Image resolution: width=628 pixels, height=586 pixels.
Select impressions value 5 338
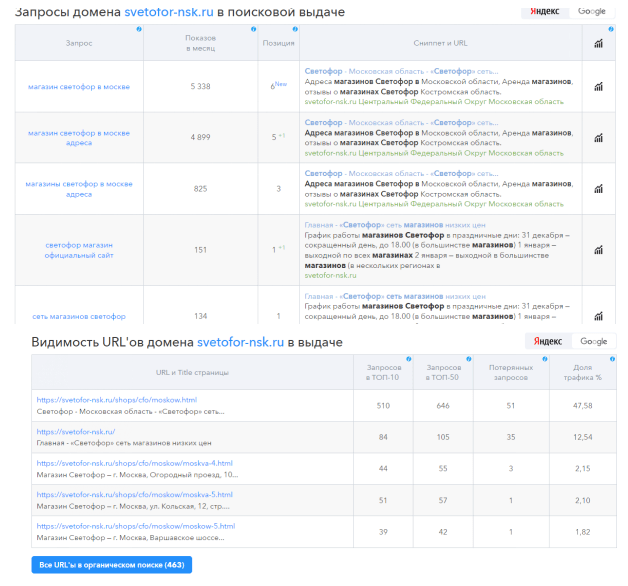pyautogui.click(x=200, y=87)
